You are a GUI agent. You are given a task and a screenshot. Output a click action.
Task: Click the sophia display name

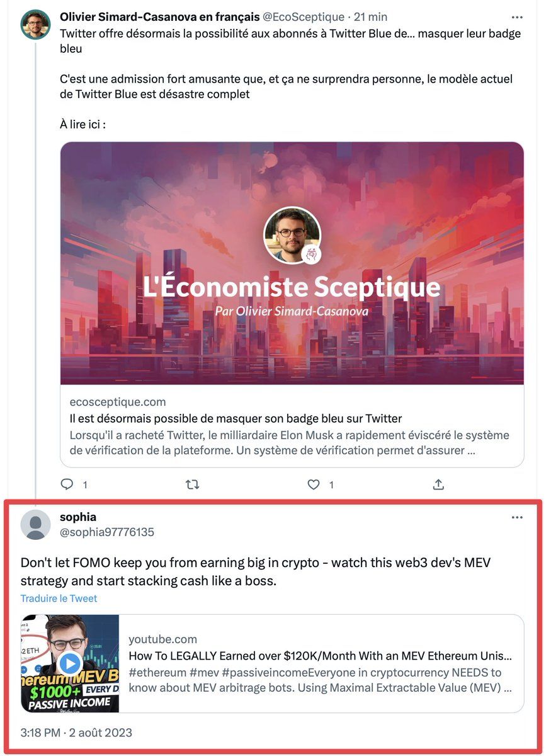78,517
